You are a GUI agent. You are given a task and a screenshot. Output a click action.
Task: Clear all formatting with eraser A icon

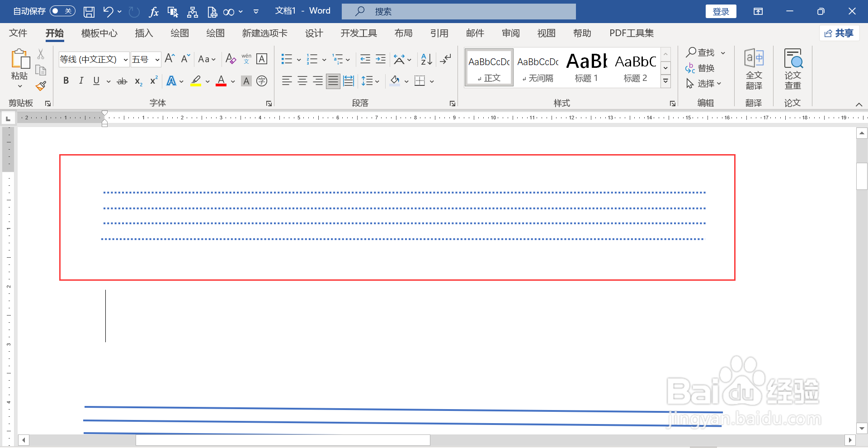coord(231,59)
